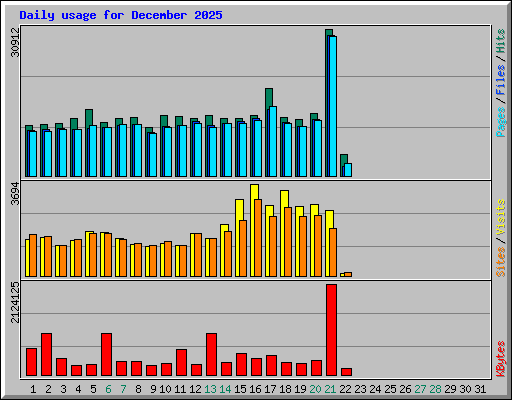Click green weekend day label 7

click(123, 389)
